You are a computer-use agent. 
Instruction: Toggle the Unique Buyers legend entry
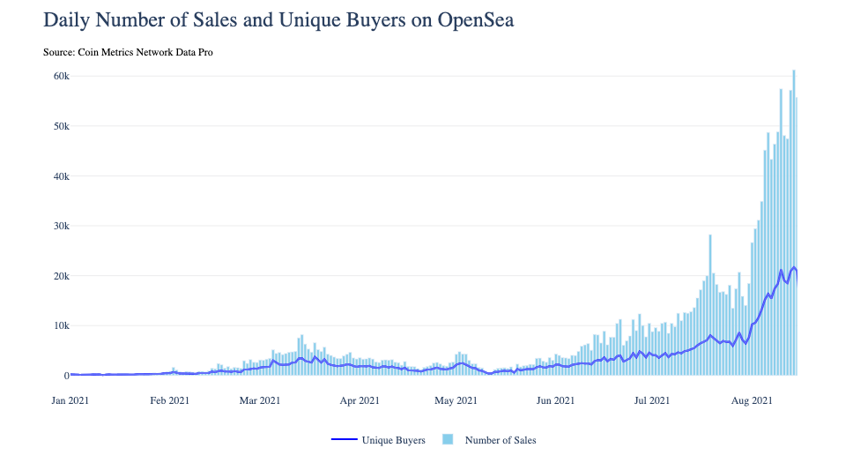point(394,440)
